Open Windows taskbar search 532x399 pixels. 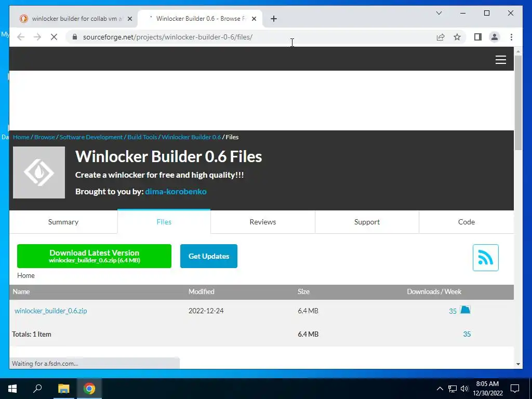click(37, 389)
